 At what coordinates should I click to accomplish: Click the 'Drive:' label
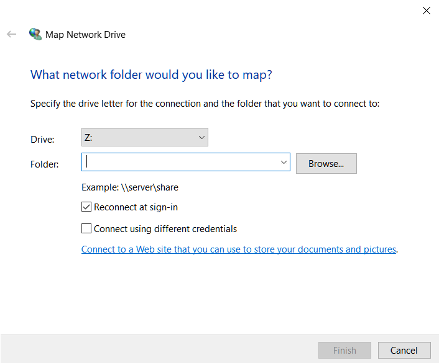click(42, 139)
